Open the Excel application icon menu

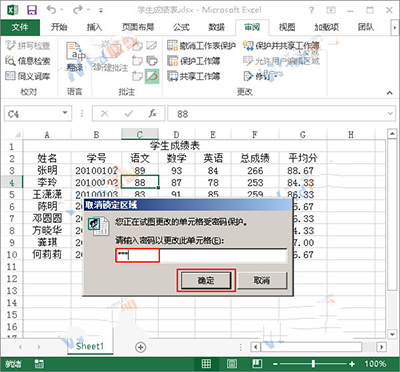(13, 10)
